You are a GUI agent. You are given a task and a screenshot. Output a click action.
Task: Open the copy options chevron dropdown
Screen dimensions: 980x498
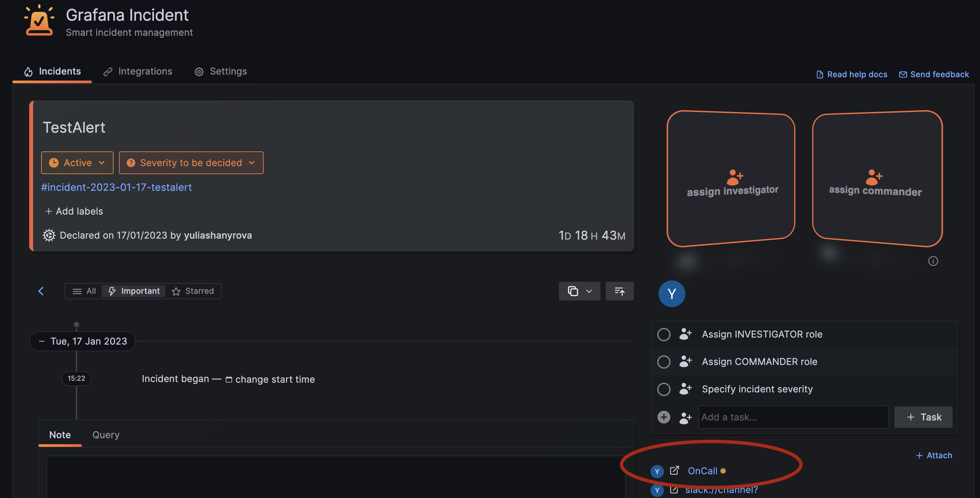click(589, 291)
